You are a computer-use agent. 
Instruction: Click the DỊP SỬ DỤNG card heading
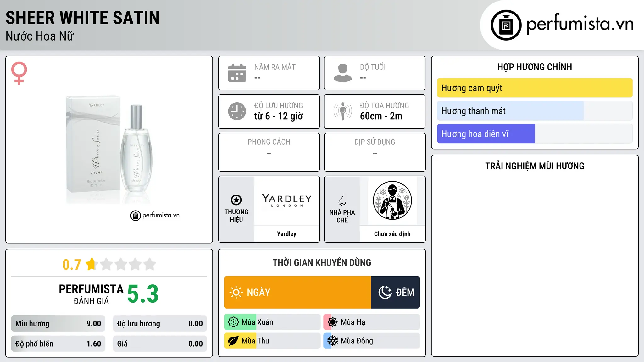click(x=375, y=142)
